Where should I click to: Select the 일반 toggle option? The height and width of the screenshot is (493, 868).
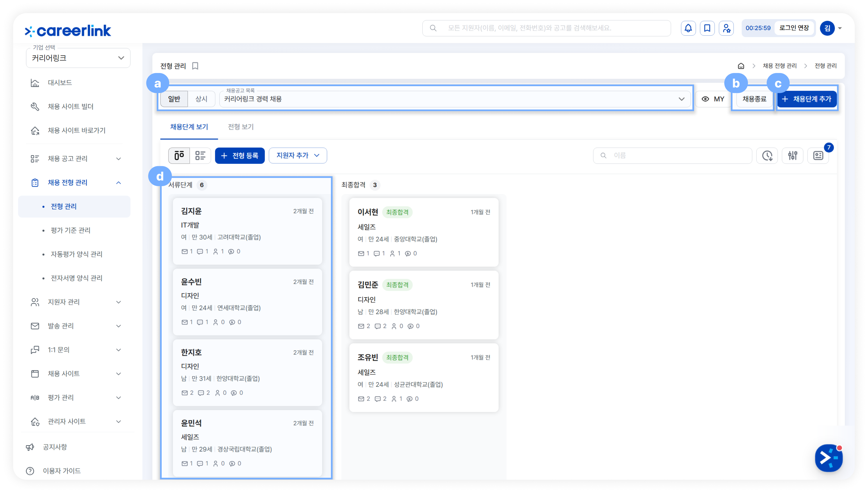174,99
